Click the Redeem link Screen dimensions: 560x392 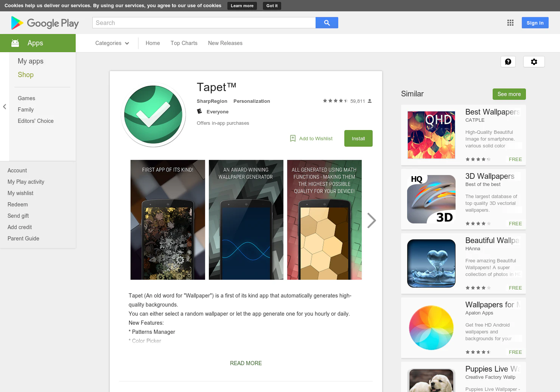(18, 205)
